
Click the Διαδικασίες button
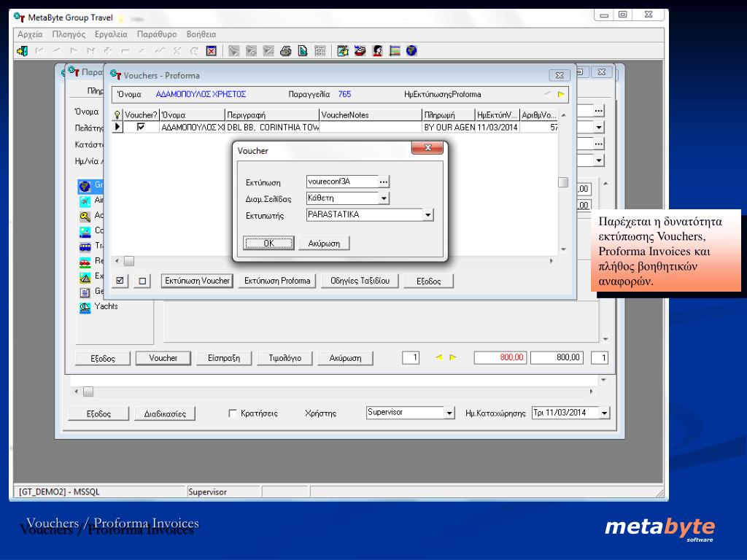click(165, 413)
